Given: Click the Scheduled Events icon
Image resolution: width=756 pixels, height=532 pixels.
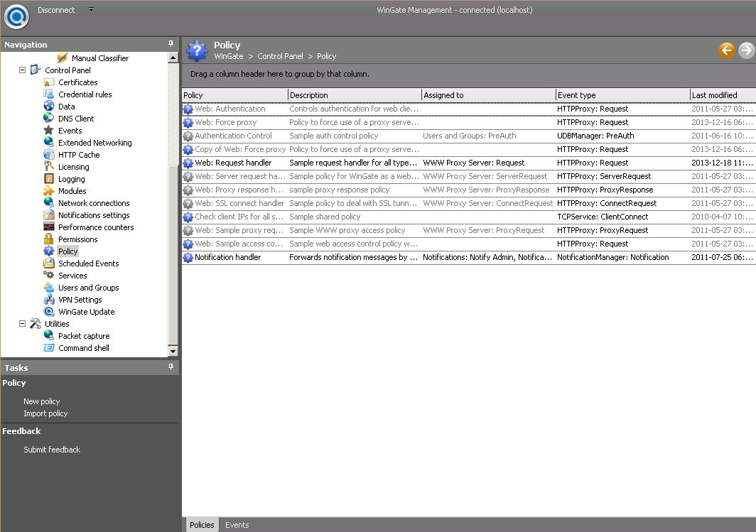Looking at the screenshot, I should pos(49,263).
